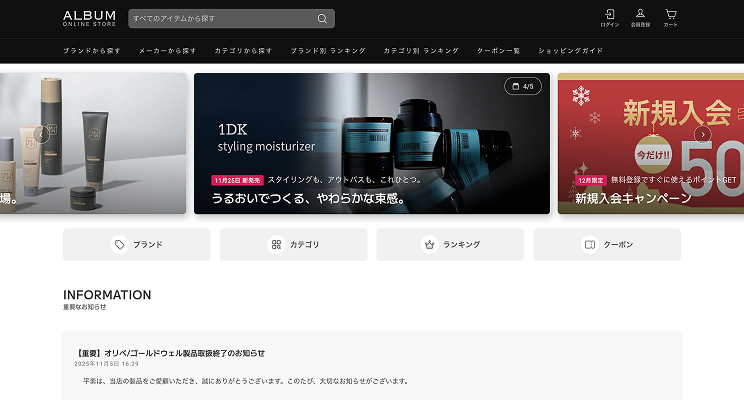Click うるおいでつくる、やわらかな束感。 headline
The image size is (744, 400).
[x=309, y=198]
